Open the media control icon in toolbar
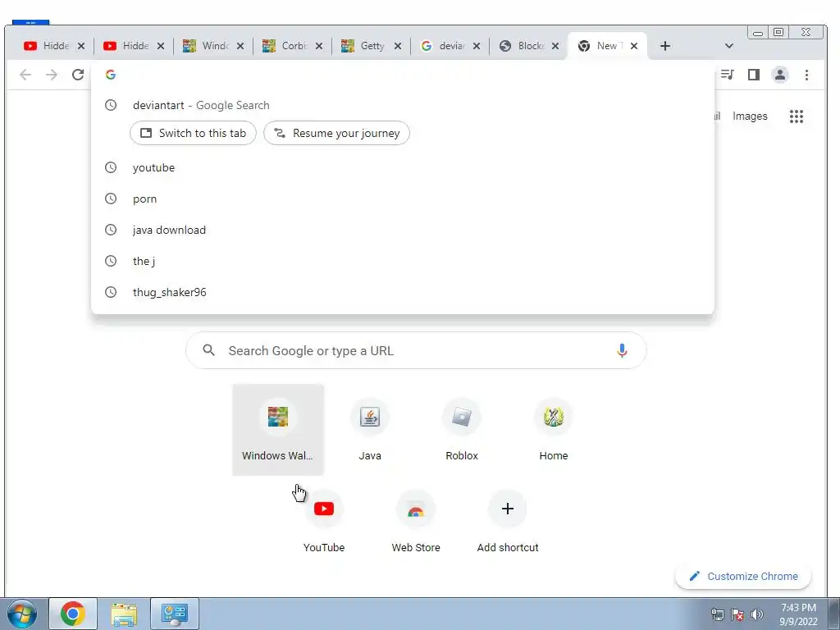The width and height of the screenshot is (840, 630). (x=727, y=75)
